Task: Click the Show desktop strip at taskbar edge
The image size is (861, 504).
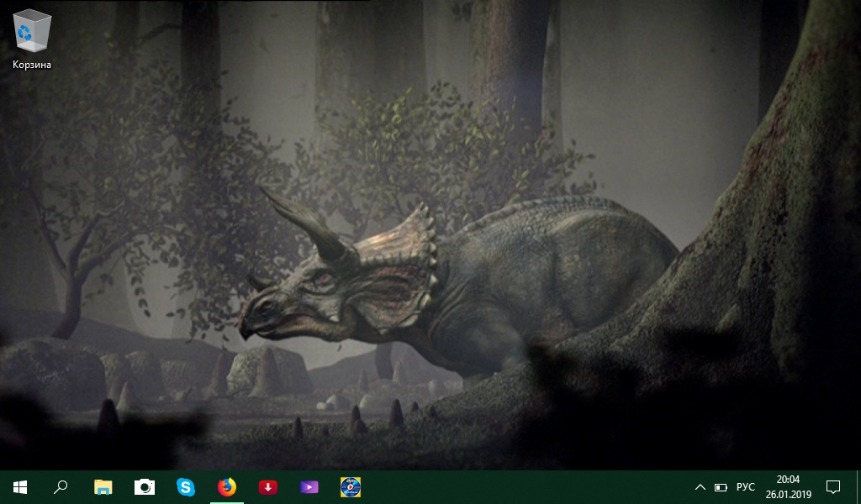Action: click(858, 487)
